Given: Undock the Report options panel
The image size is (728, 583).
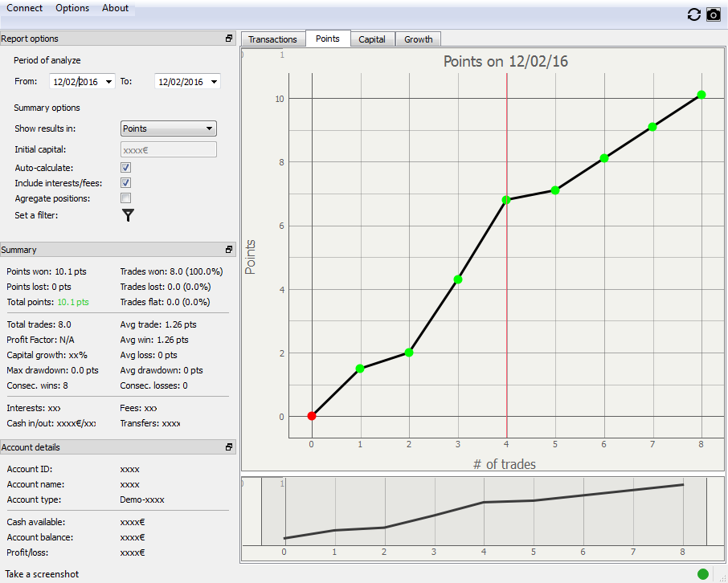Looking at the screenshot, I should click(229, 39).
